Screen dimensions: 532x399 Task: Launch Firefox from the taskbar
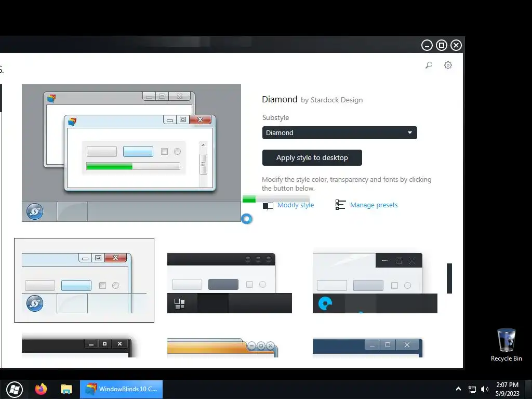(x=41, y=389)
